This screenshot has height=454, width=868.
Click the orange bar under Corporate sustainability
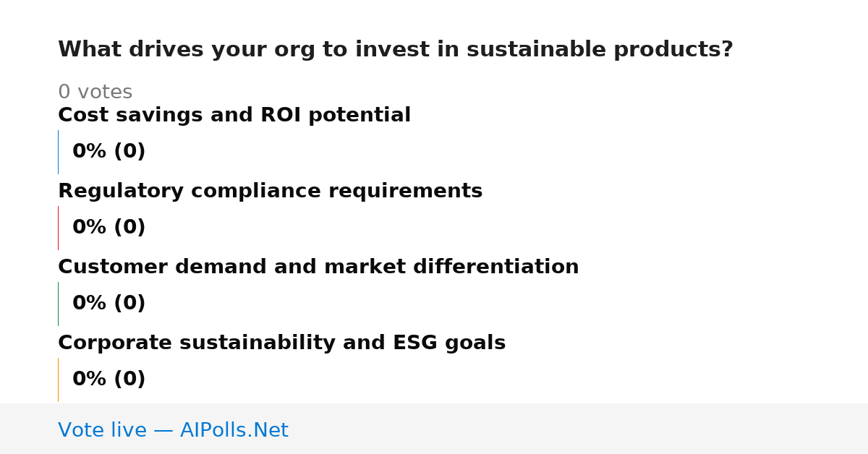pyautogui.click(x=58, y=380)
